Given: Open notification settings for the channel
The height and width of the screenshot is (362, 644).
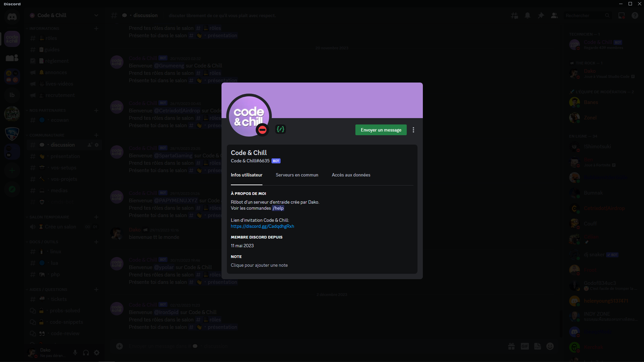Looking at the screenshot, I should [x=527, y=15].
